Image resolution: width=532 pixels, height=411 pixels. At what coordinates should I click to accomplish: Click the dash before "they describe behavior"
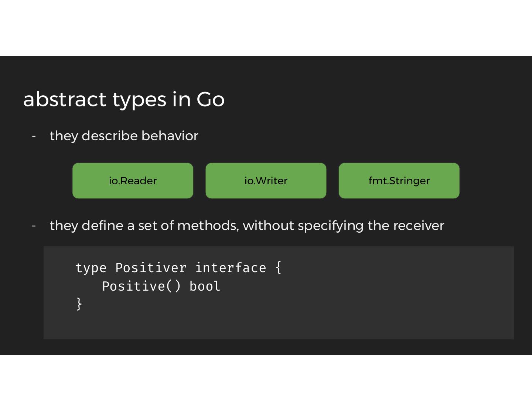click(34, 136)
